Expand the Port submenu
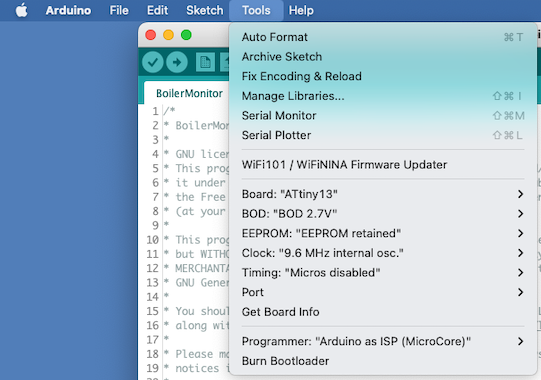 tap(383, 292)
